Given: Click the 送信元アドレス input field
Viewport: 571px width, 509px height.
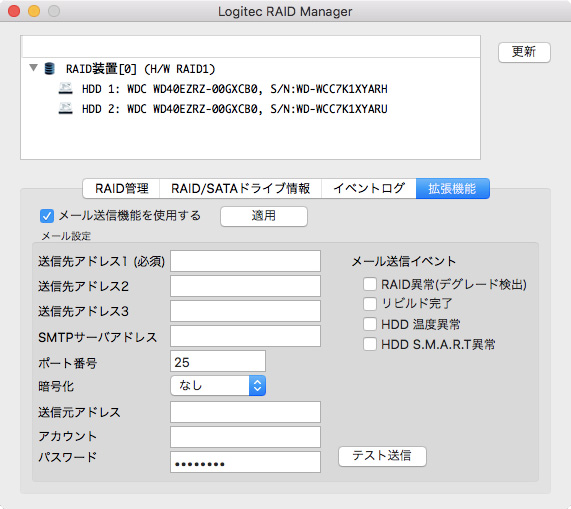Looking at the screenshot, I should (245, 412).
